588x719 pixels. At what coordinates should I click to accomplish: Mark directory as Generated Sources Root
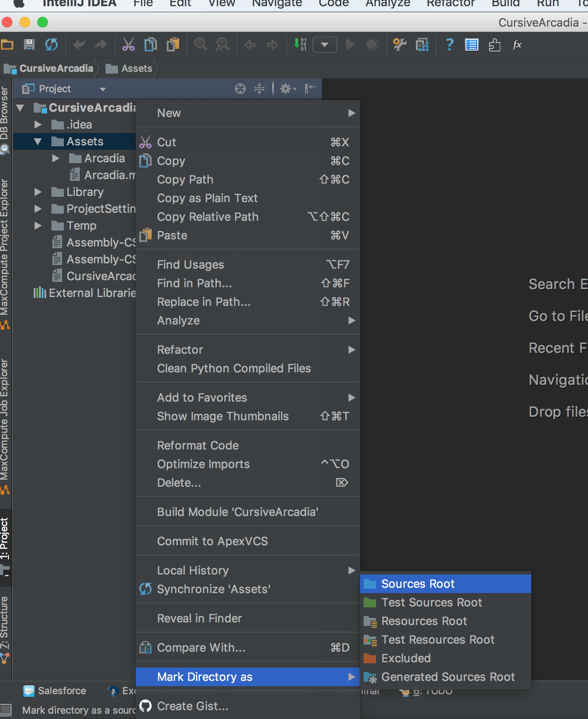tap(446, 677)
